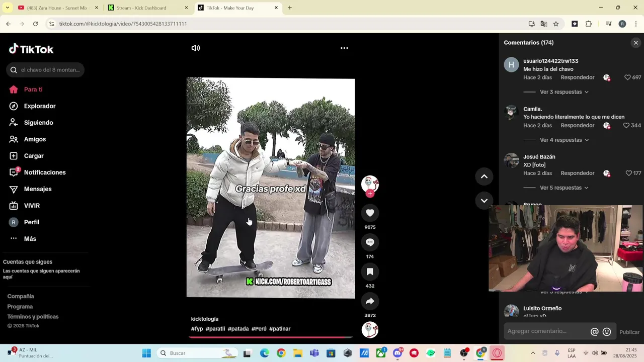Open Chrome three-dot menu

(636, 24)
